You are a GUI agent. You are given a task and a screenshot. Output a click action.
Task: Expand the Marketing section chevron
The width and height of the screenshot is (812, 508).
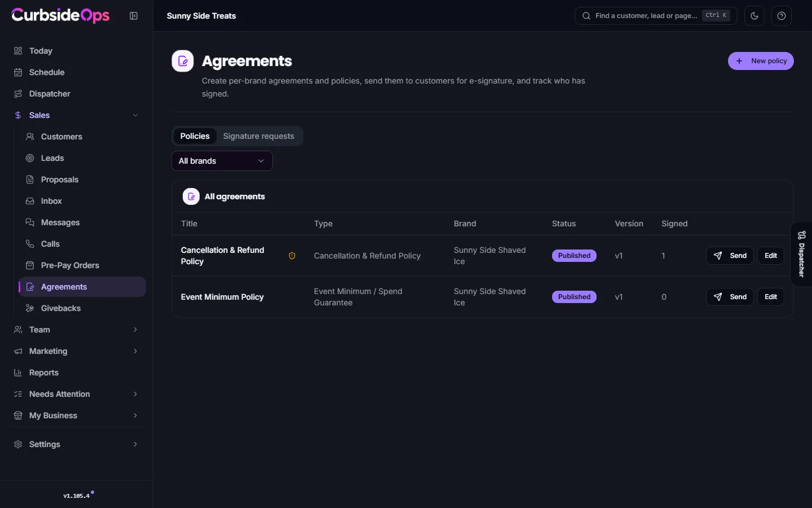pos(135,351)
